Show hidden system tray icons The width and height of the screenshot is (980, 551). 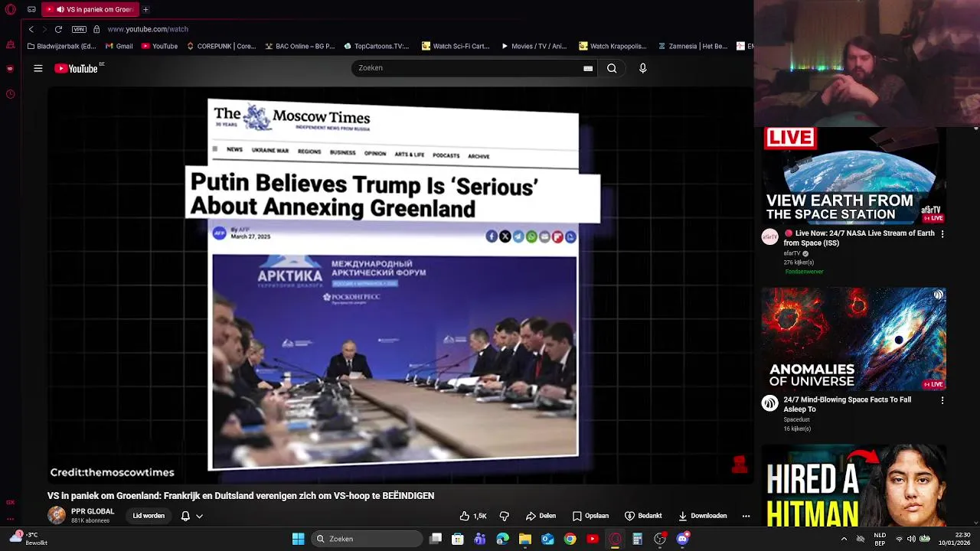(844, 539)
